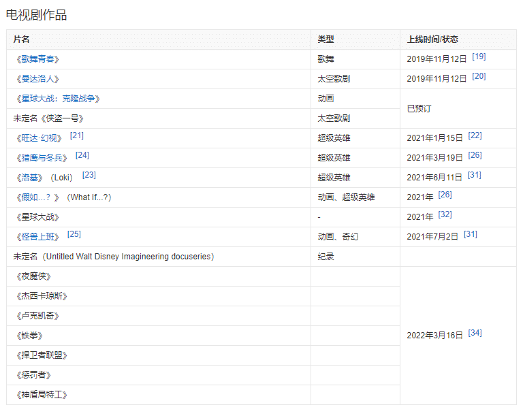Select the 《捍卫者联盟》 cell
This screenshot has width=523, height=420.
159,355
